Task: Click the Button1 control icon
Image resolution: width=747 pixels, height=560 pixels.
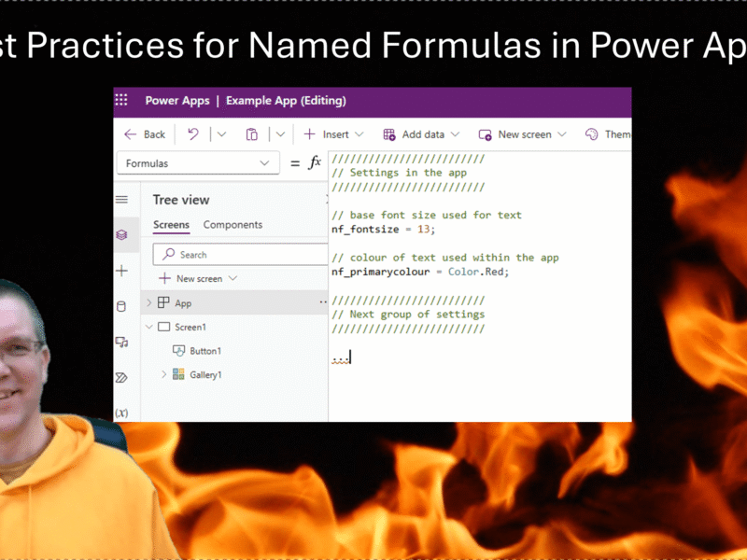Action: [178, 351]
